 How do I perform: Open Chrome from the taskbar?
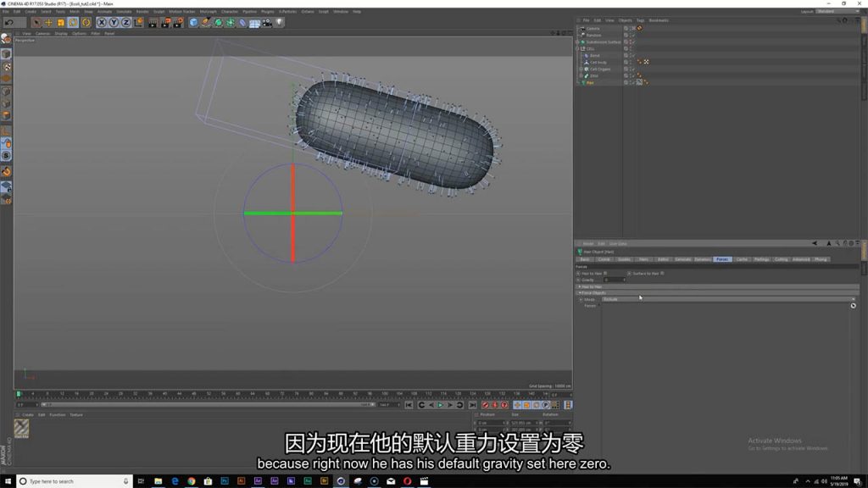(x=191, y=481)
